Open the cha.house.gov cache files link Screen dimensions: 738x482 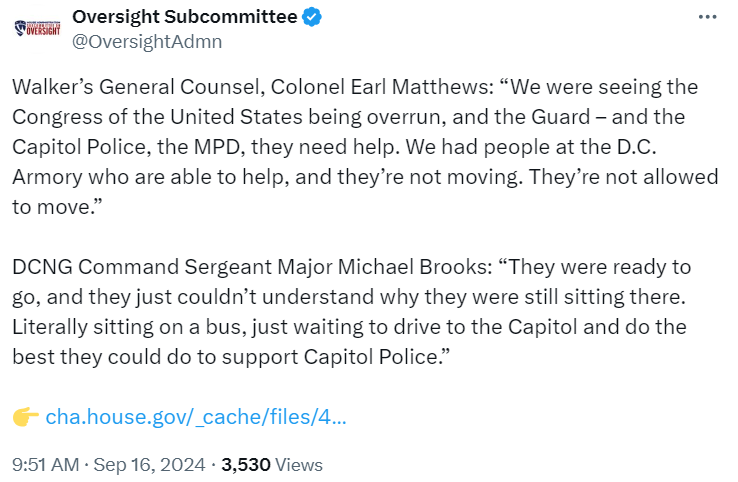click(196, 416)
